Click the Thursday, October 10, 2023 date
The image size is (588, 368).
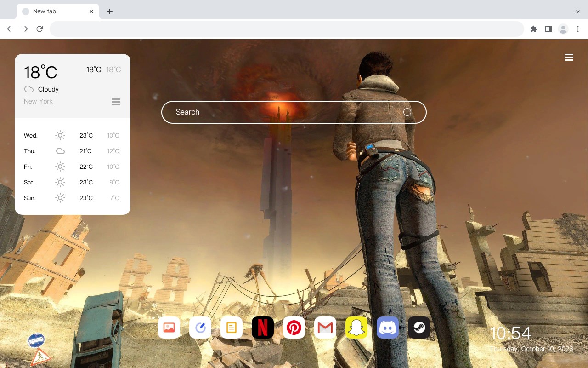click(531, 349)
